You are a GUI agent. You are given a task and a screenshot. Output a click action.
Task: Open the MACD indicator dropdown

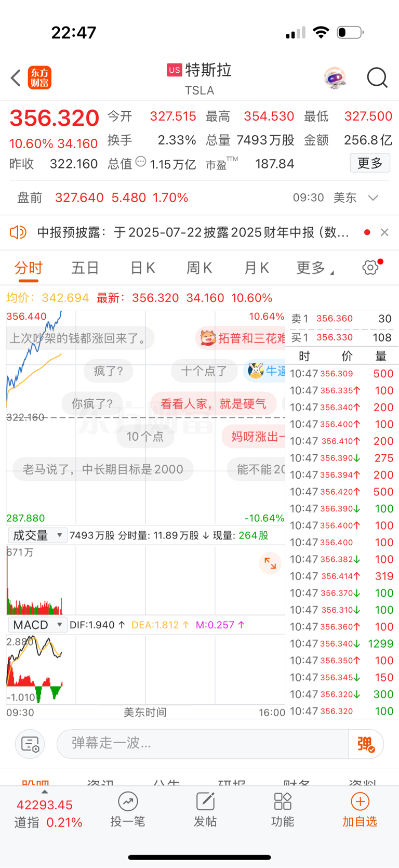[x=37, y=625]
